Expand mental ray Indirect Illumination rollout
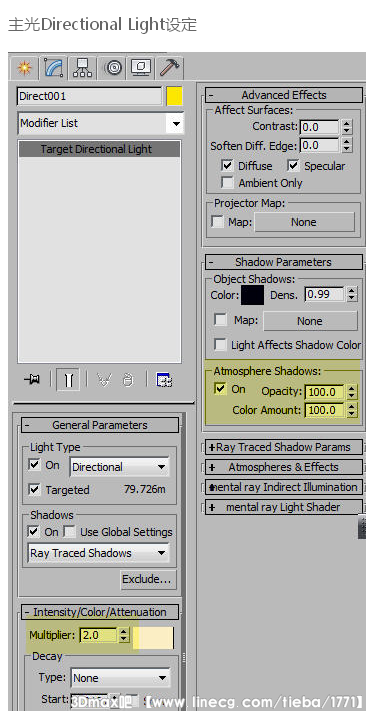 [x=284, y=487]
